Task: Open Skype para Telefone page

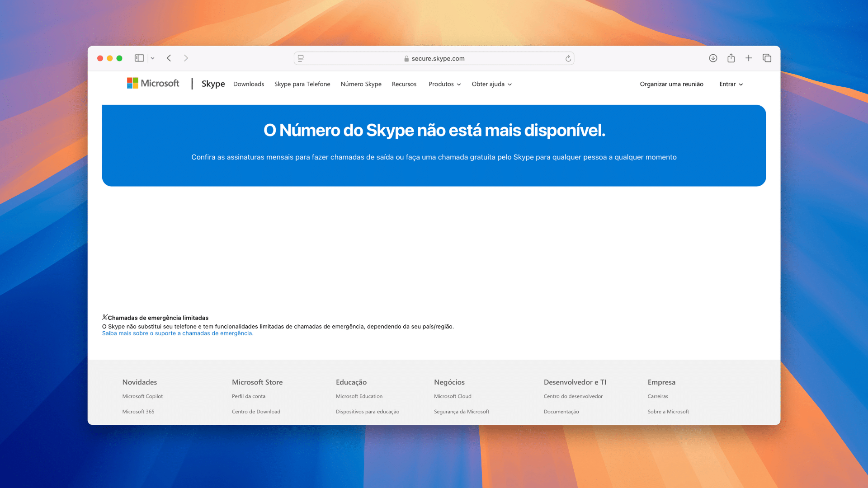Action: [302, 84]
